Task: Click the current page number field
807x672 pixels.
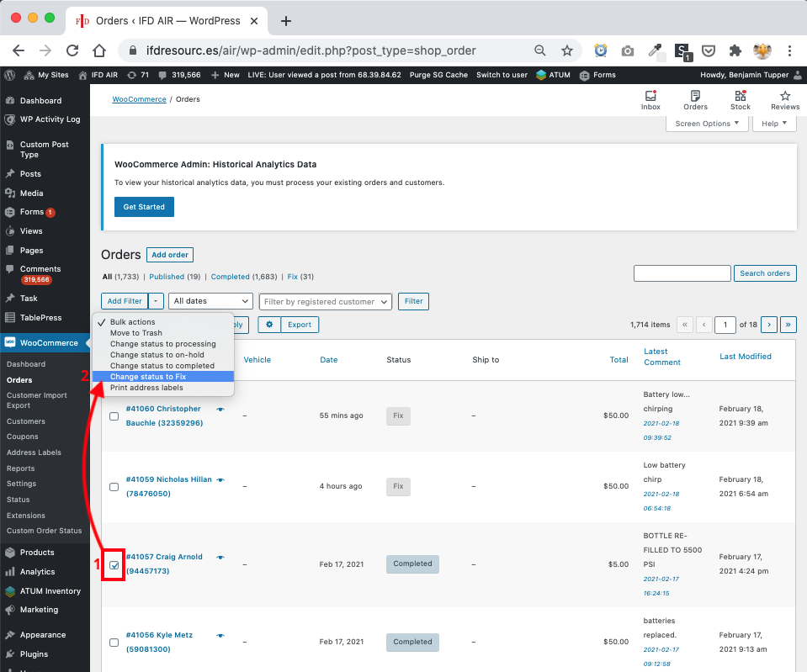Action: tap(725, 325)
